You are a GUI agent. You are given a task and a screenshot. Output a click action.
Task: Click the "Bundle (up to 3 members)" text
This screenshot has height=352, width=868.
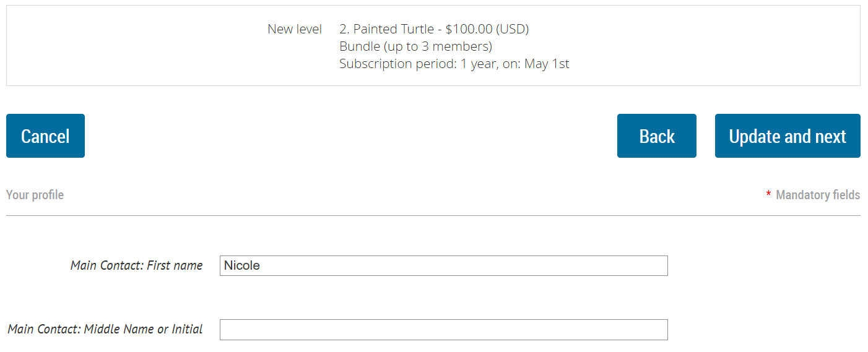click(415, 46)
